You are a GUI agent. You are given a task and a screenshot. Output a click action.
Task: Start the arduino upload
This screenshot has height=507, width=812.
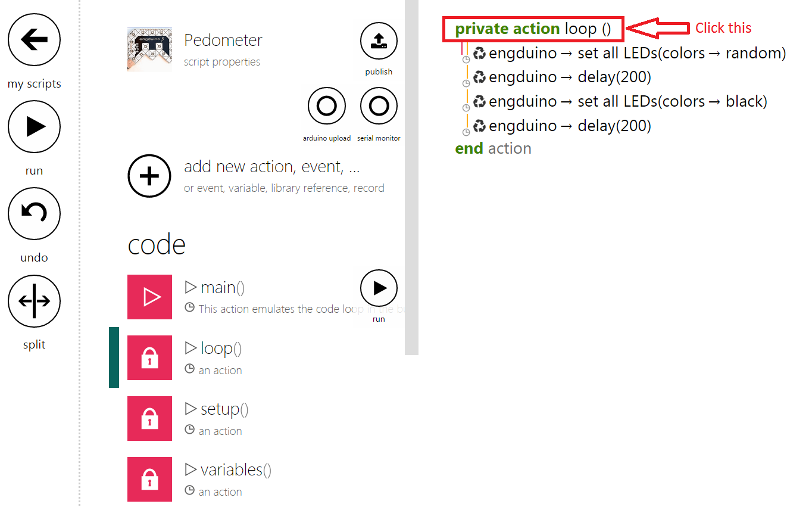(326, 106)
